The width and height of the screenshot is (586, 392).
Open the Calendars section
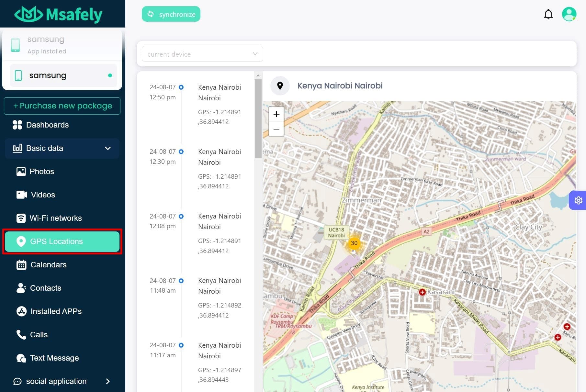click(48, 264)
